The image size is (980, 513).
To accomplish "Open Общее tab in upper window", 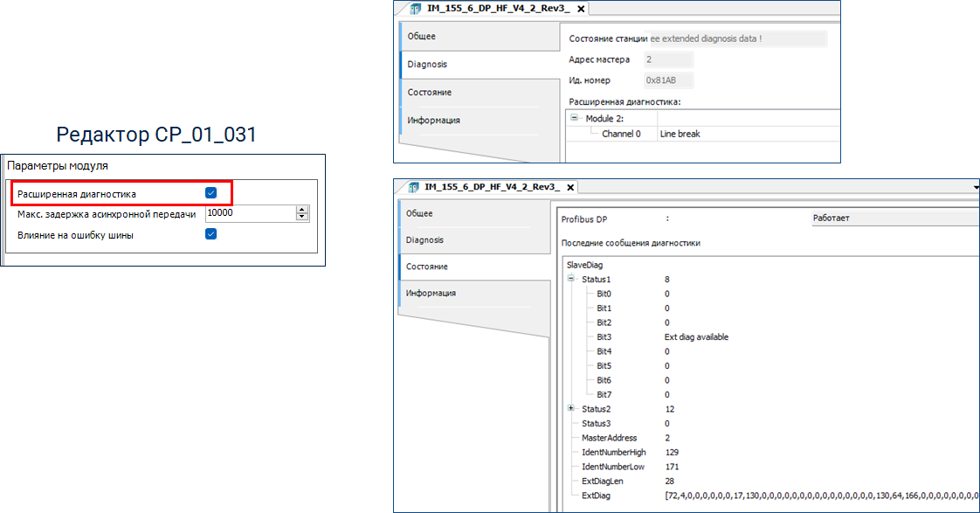I will (422, 37).
